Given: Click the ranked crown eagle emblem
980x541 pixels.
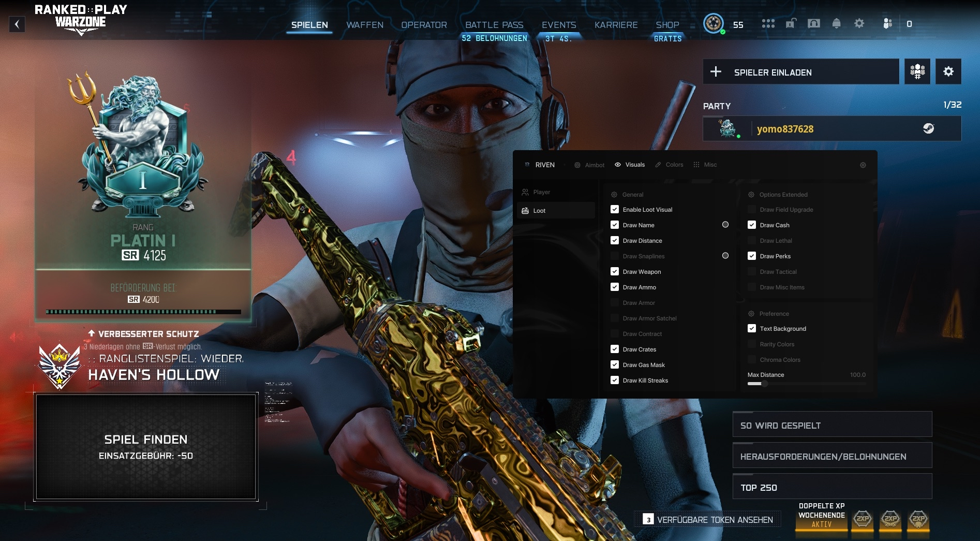Looking at the screenshot, I should [60, 366].
